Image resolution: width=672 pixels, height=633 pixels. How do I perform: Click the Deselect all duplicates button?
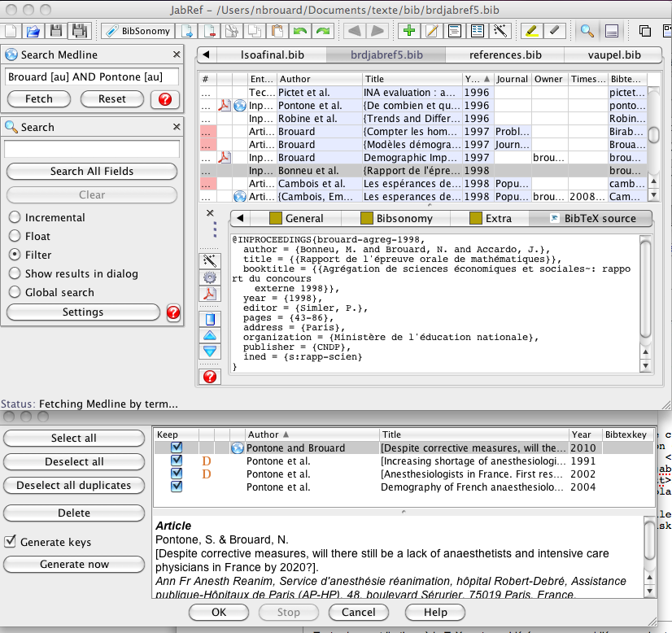(x=74, y=485)
